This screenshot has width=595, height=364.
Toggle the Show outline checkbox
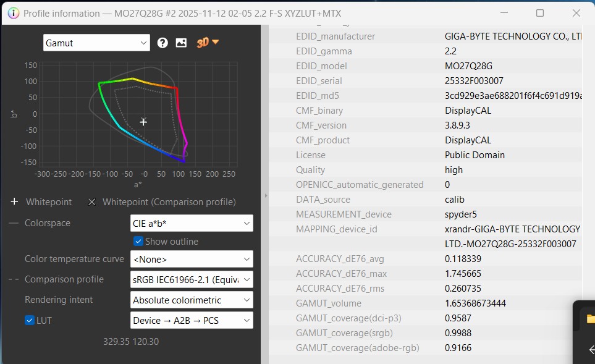[x=137, y=242]
